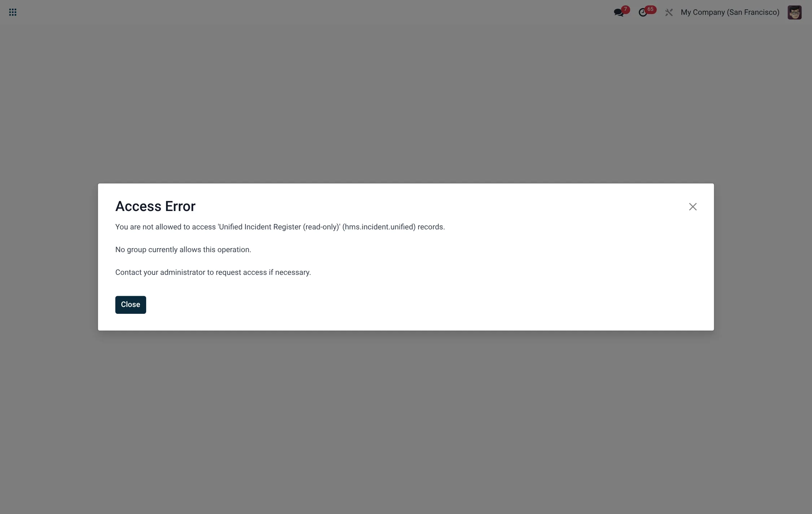The image size is (812, 514).
Task: Open the user avatar menu
Action: 794,12
